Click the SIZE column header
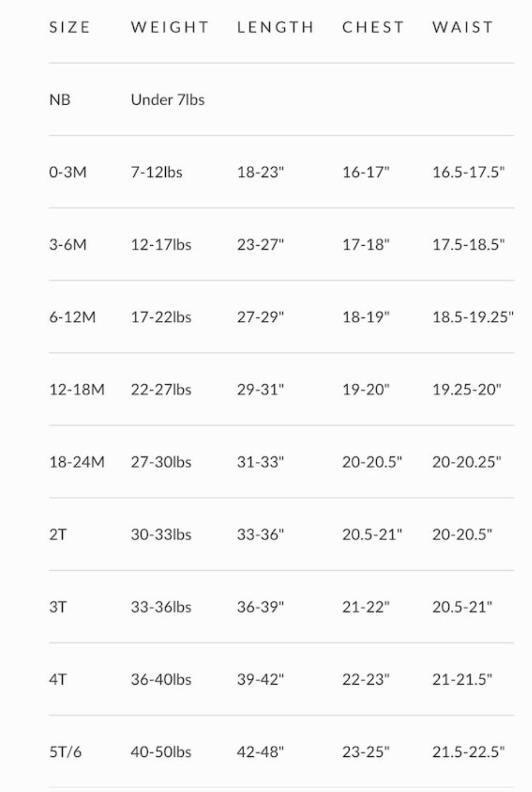This screenshot has width=532, height=792. [x=70, y=27]
